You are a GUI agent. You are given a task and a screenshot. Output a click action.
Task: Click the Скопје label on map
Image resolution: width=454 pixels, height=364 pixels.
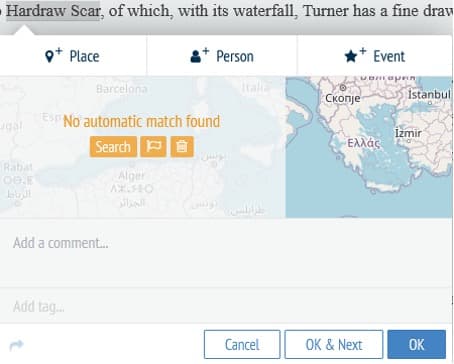pos(343,98)
